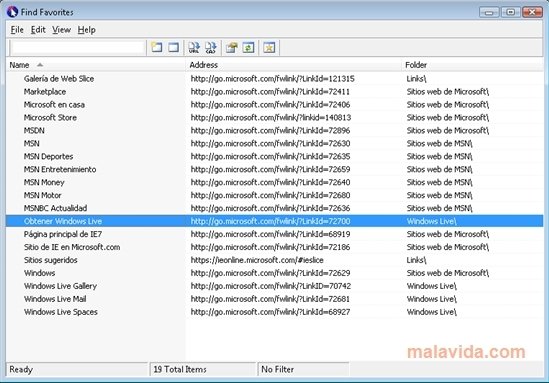Sort by the Name column header
Screen dimensions: 549x383
click(95, 65)
